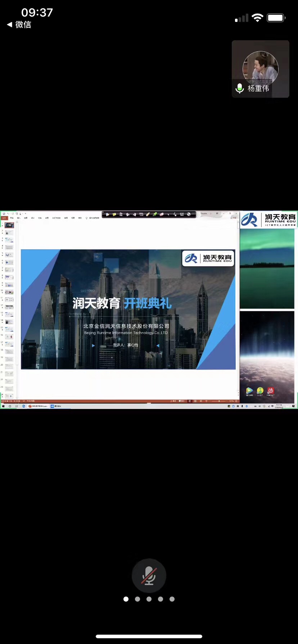Viewport: 298px width, 644px height.
Task: Click the 操作说明搜索 search box
Action: [94, 218]
